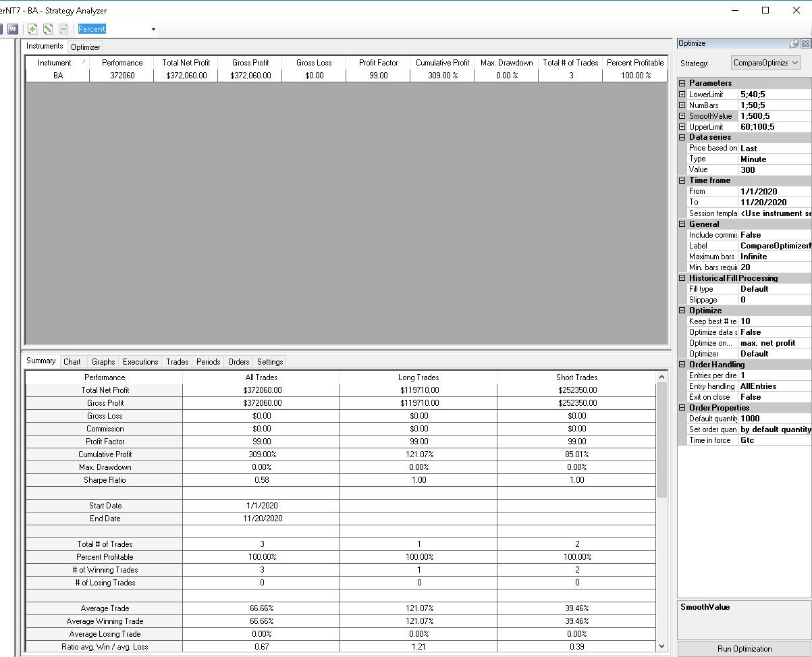
Task: Collapse the General section
Action: point(682,224)
